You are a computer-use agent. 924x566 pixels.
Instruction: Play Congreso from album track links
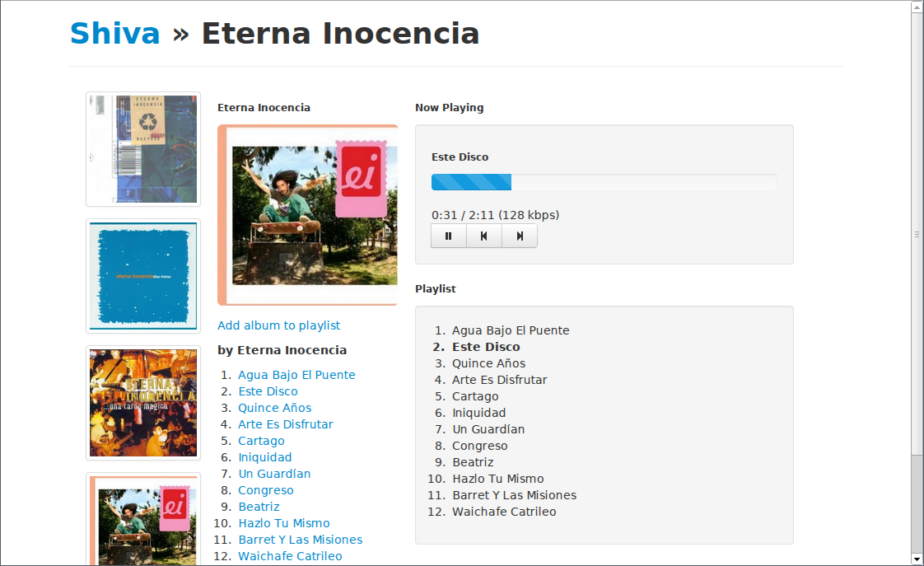(266, 490)
